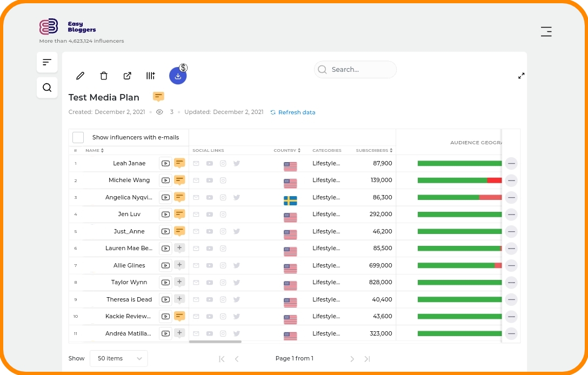Open comment note beside Test Media Plan
The image size is (588, 375).
[158, 97]
